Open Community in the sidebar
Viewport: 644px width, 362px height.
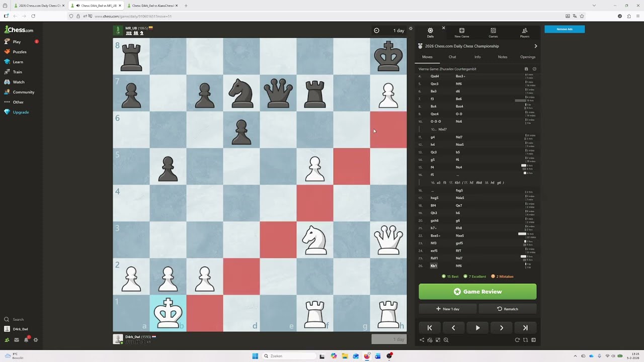20,92
